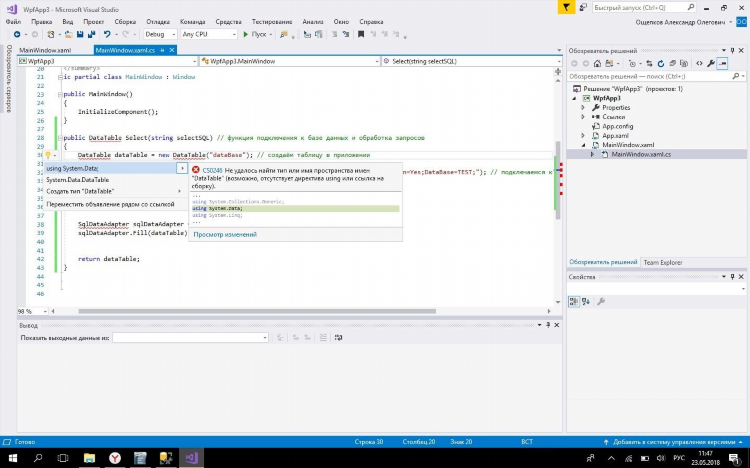Click Collapse All in Solution Explorer
750x468 pixels.
(x=672, y=63)
